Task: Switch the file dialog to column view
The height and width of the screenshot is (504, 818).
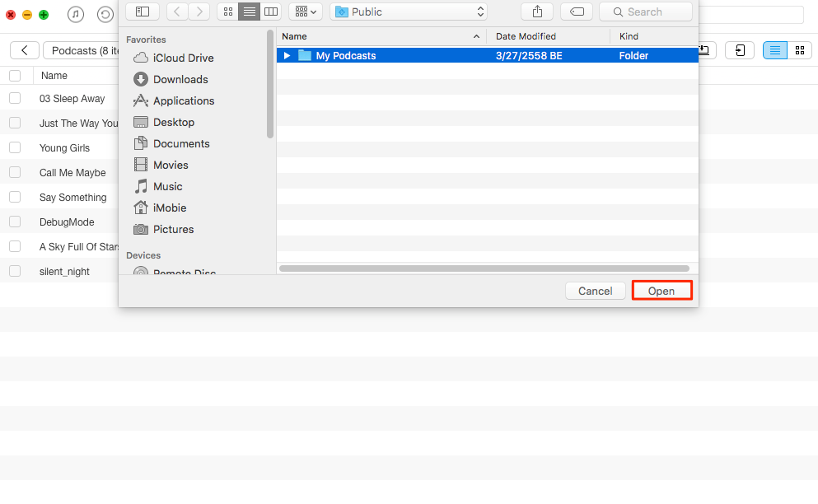Action: point(271,12)
